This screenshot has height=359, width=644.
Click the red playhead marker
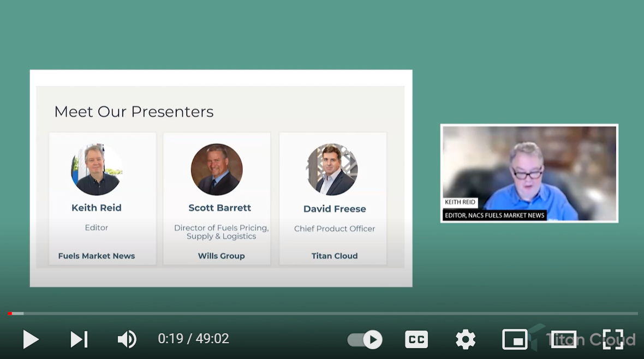[x=10, y=313]
